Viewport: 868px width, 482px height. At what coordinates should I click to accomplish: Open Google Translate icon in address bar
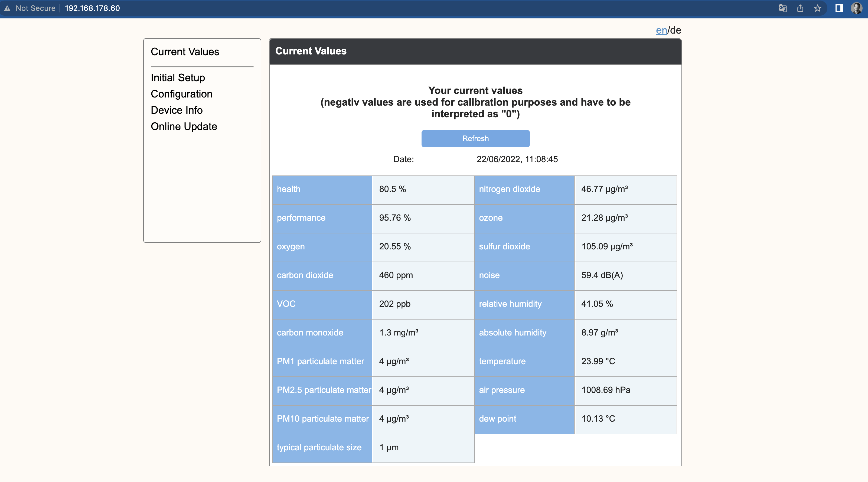(x=783, y=8)
